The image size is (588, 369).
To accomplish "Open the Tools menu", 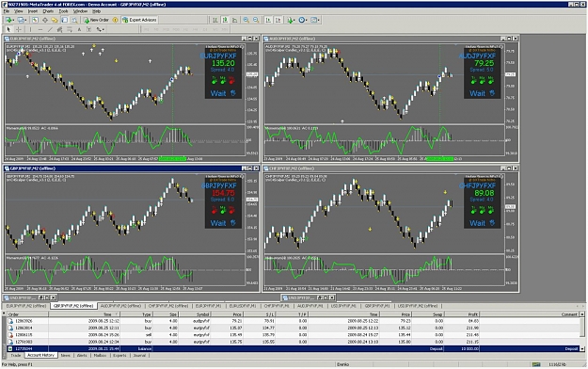I will (x=63, y=11).
